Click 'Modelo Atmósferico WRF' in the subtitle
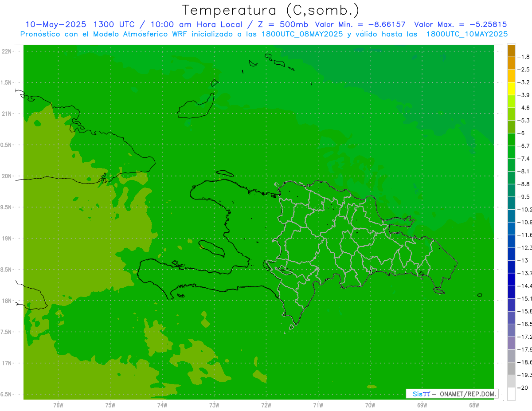 pos(141,34)
